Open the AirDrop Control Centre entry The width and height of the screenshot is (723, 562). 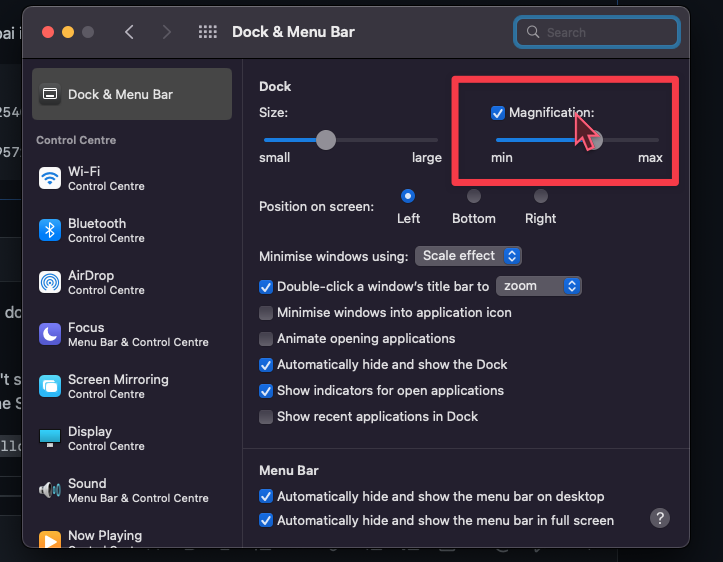[x=131, y=282]
